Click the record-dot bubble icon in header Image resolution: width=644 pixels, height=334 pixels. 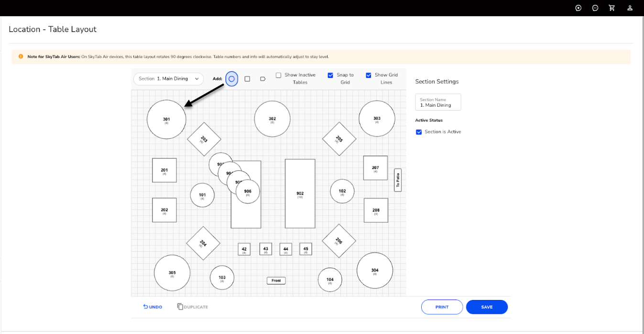tap(579, 8)
